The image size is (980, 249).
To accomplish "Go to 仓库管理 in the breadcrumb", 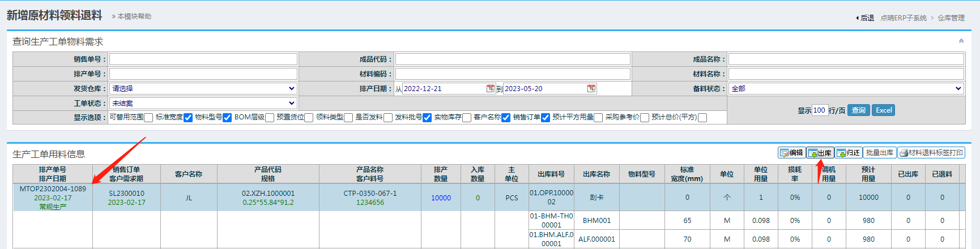I will pyautogui.click(x=951, y=18).
